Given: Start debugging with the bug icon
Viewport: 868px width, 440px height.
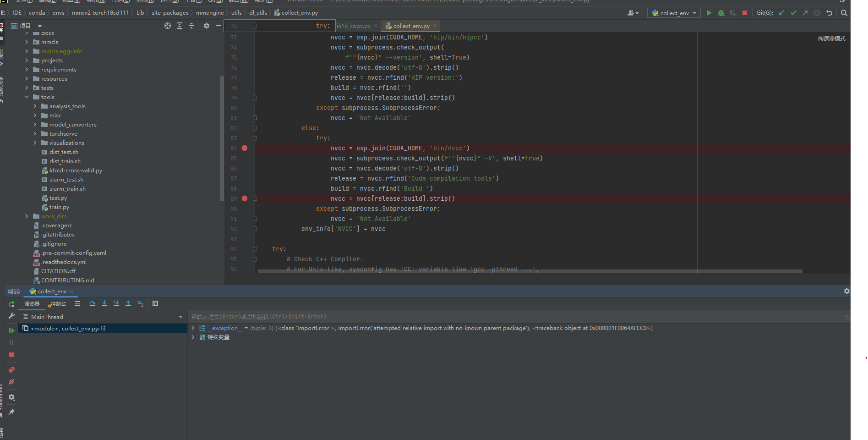Looking at the screenshot, I should click(721, 13).
